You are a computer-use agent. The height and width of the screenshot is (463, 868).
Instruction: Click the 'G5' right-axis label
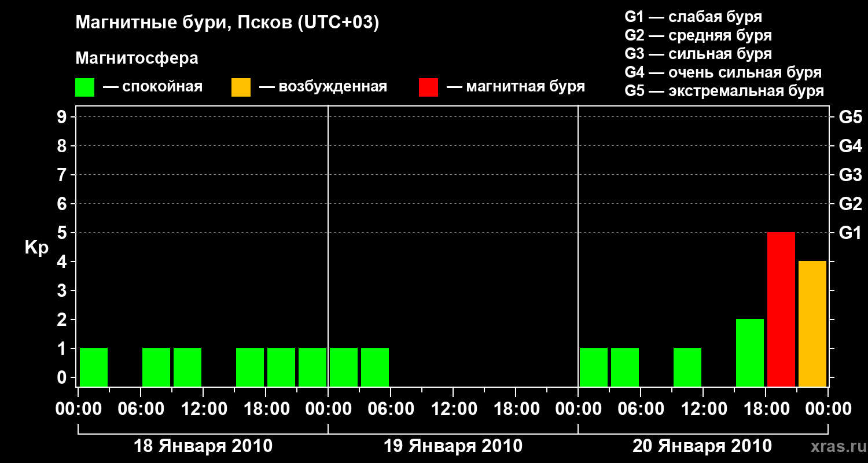(851, 117)
